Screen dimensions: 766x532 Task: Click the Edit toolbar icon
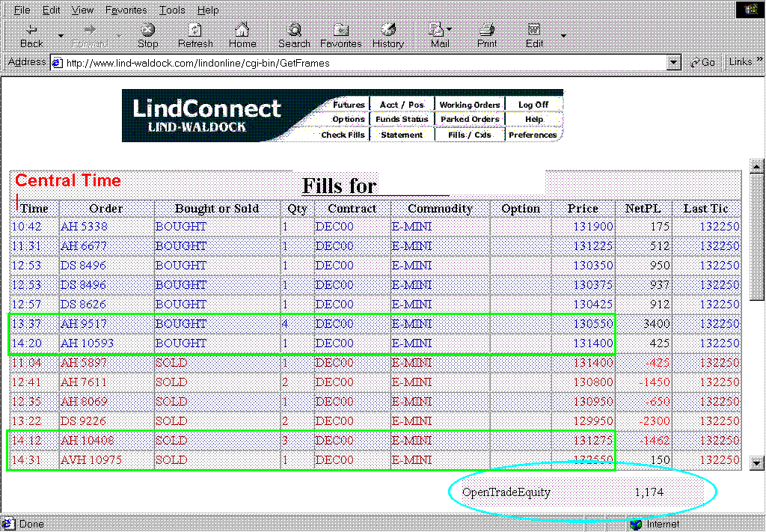click(534, 36)
